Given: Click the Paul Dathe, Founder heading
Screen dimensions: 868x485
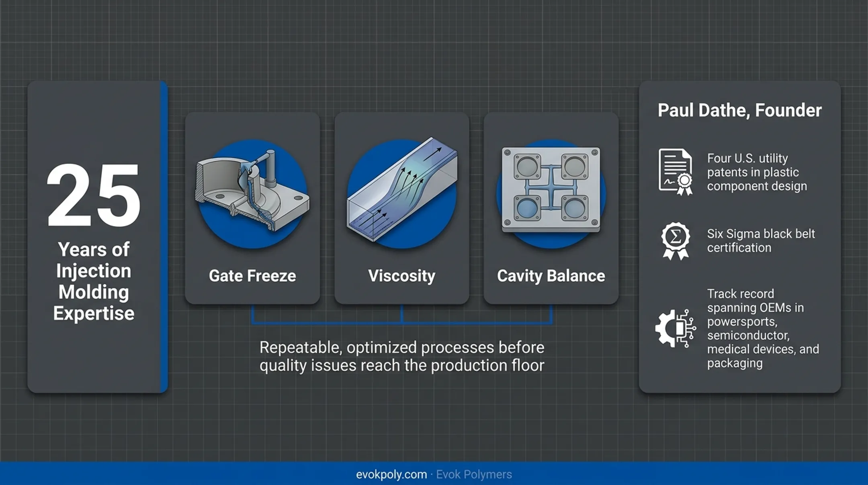Looking at the screenshot, I should click(x=739, y=110).
